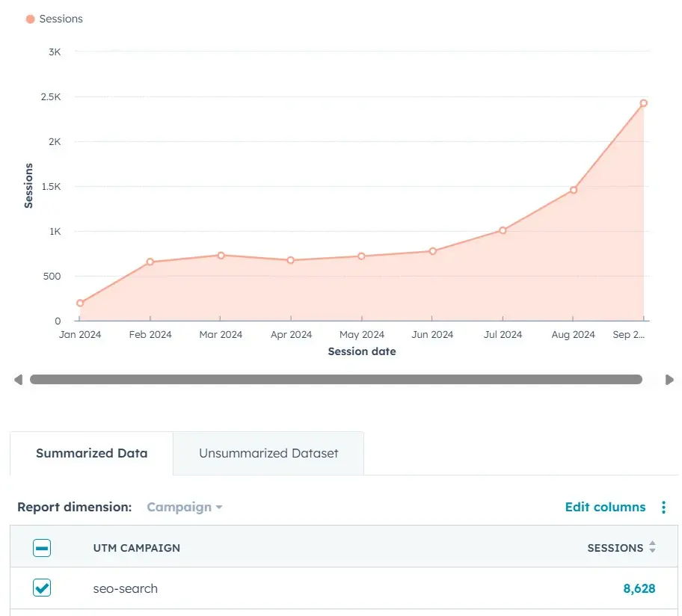Click the Sessions legend dot
Image resolution: width=682 pixels, height=616 pixels.
tap(30, 19)
